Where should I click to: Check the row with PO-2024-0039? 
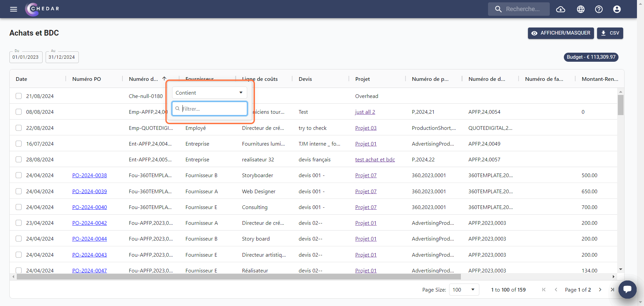pyautogui.click(x=19, y=191)
